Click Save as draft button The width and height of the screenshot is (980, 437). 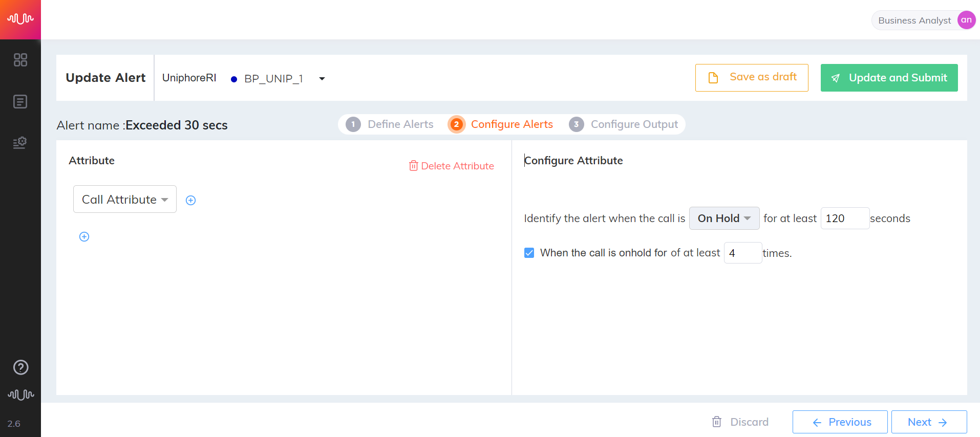tap(752, 78)
